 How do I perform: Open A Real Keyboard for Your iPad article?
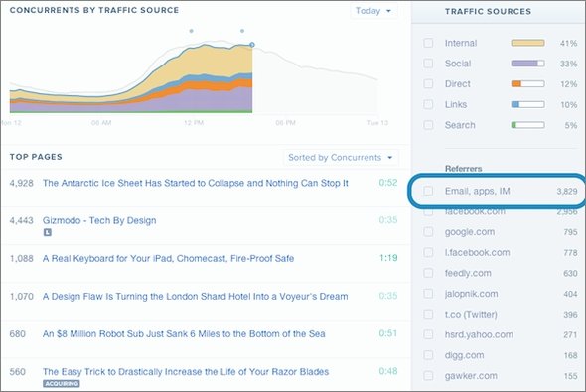point(168,258)
